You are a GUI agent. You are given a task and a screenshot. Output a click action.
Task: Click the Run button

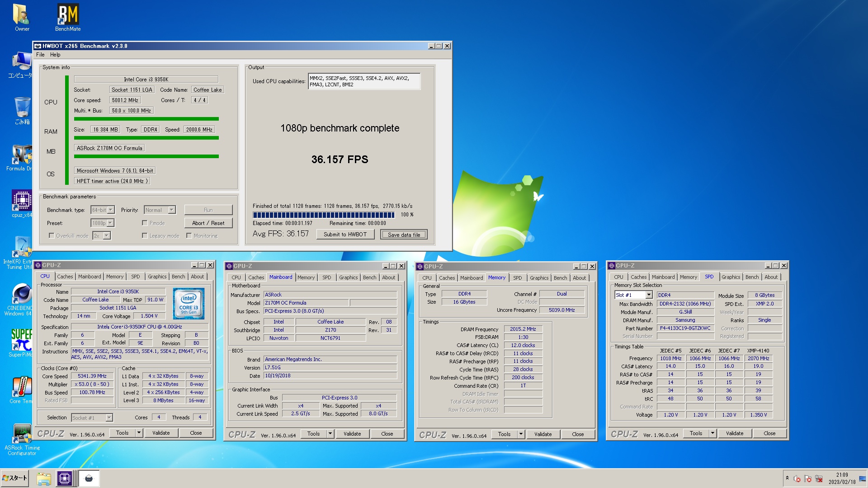tap(208, 210)
